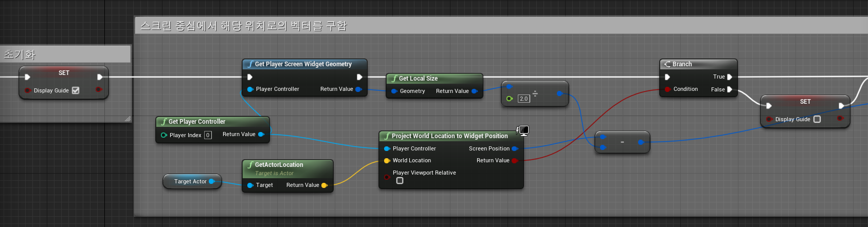Click exec output pin of Get Player Screen Widget Geometry
The image size is (868, 227).
point(359,77)
